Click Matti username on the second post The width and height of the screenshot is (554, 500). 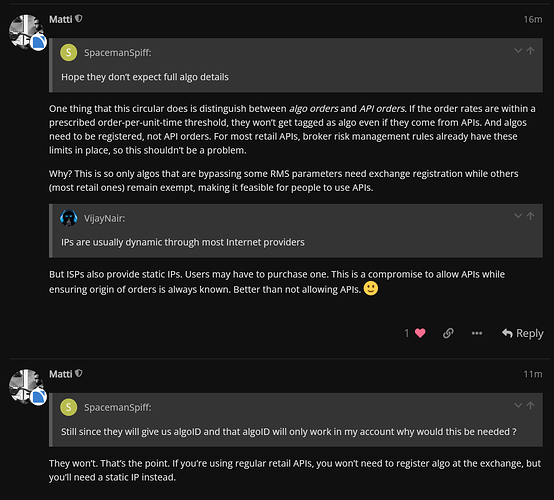pyautogui.click(x=60, y=374)
